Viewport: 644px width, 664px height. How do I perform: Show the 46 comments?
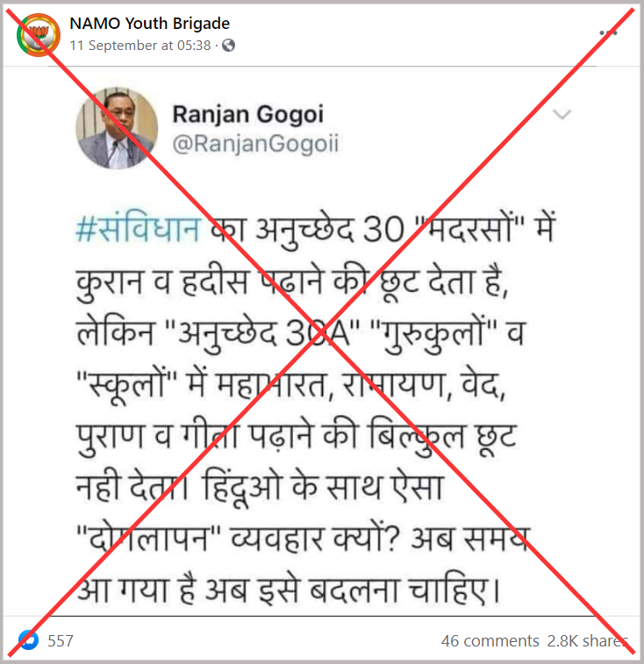tap(490, 640)
